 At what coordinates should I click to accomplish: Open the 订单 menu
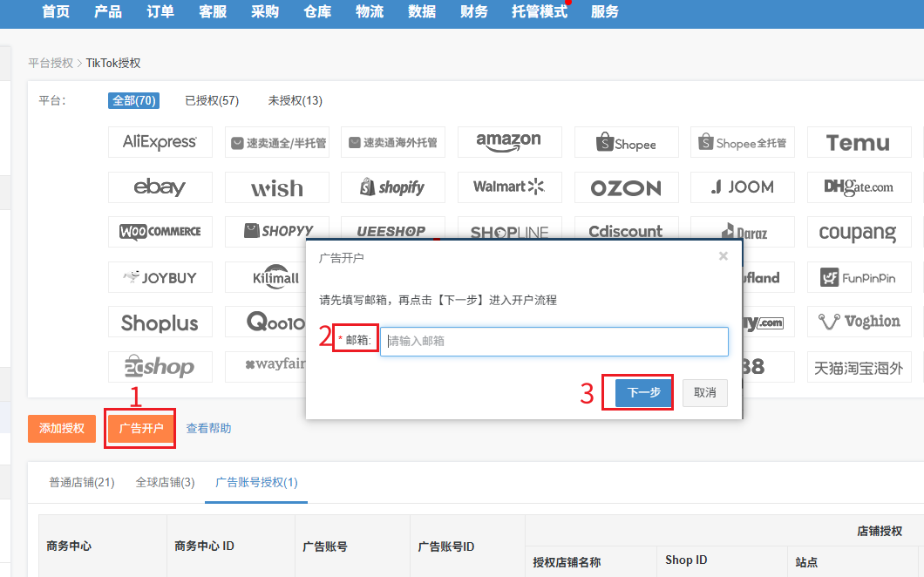pyautogui.click(x=160, y=12)
